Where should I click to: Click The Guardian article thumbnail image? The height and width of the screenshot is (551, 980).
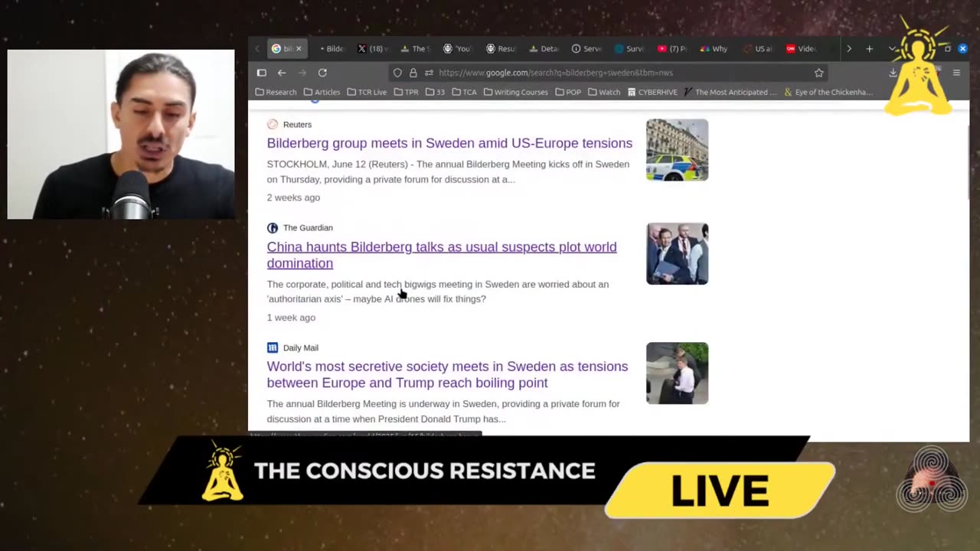click(x=677, y=253)
